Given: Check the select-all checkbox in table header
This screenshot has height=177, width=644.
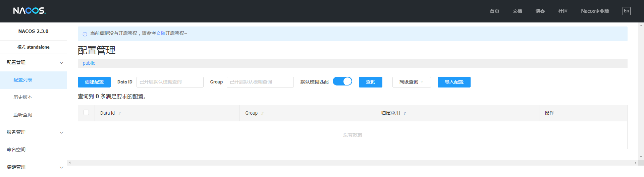Looking at the screenshot, I should coord(86,113).
